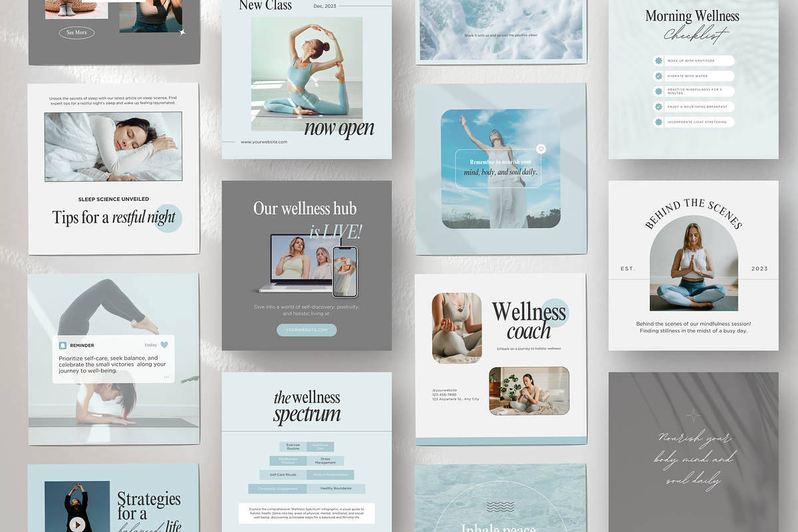Click the @yourwebsite handle on Wellness coach card
The height and width of the screenshot is (532, 798).
click(x=444, y=390)
